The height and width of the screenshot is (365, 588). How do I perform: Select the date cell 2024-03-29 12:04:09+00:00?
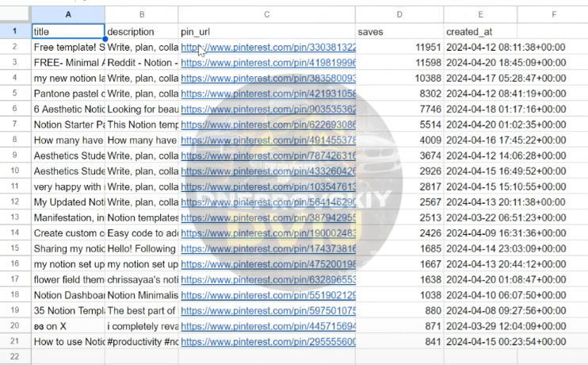(506, 326)
